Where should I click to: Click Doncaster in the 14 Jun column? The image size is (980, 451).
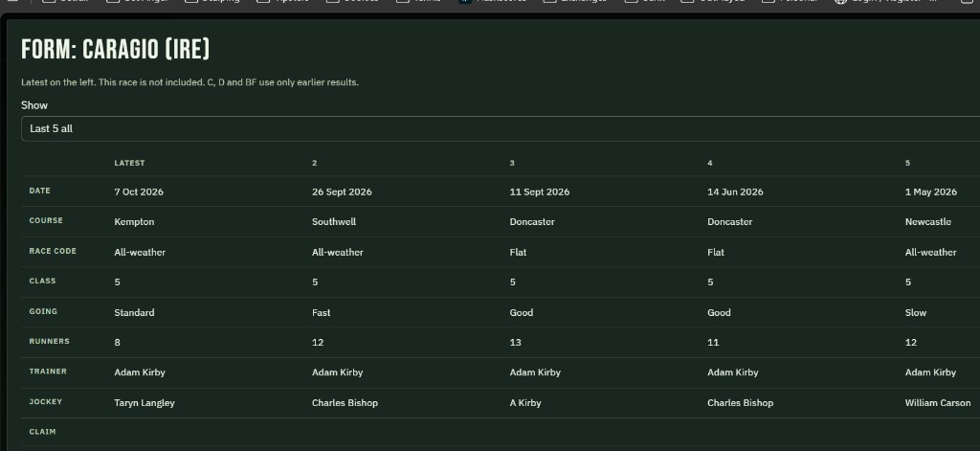(x=729, y=222)
